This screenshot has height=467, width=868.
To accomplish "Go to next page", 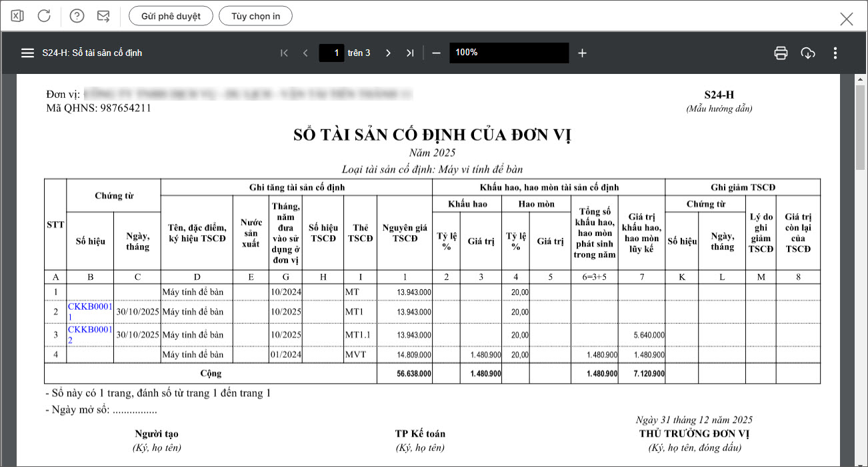I will [388, 53].
